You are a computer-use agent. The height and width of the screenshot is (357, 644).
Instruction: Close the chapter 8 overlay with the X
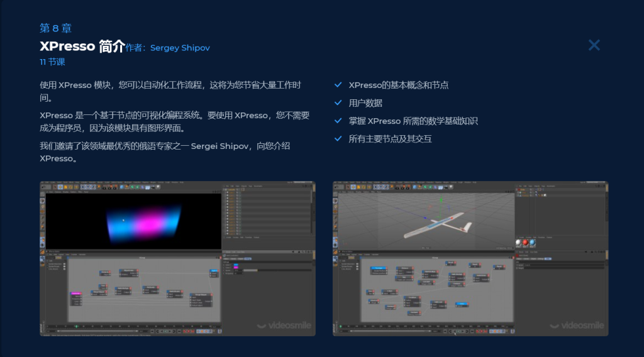tap(594, 45)
